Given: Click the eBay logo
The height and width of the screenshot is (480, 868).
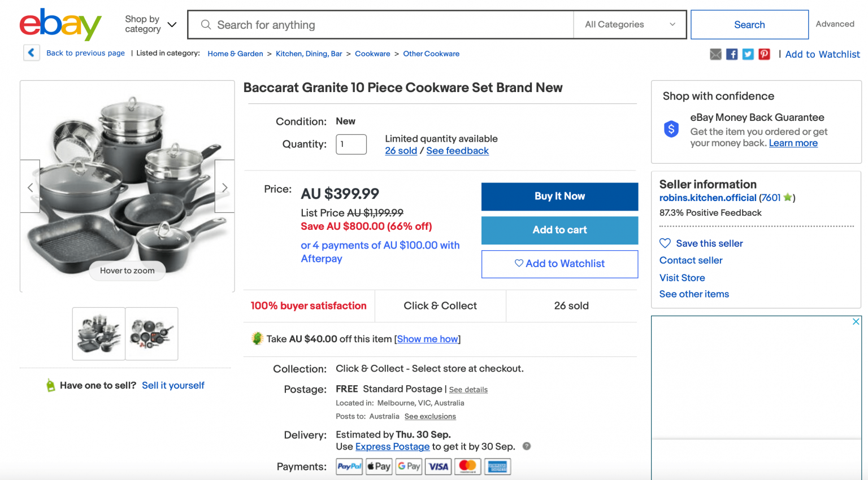Looking at the screenshot, I should (x=60, y=24).
